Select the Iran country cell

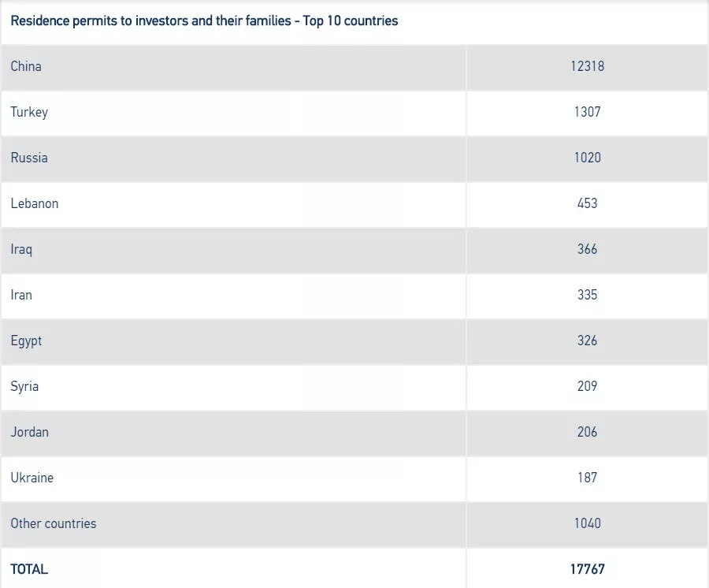click(21, 295)
